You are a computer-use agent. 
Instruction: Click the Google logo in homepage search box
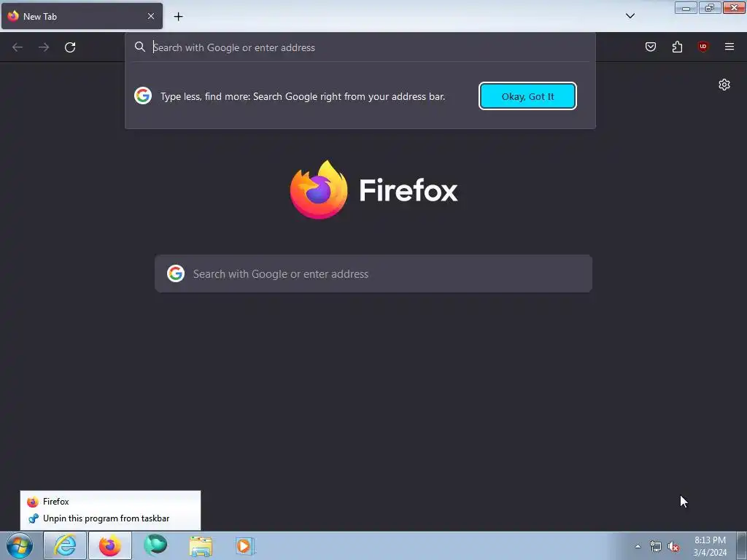(176, 274)
